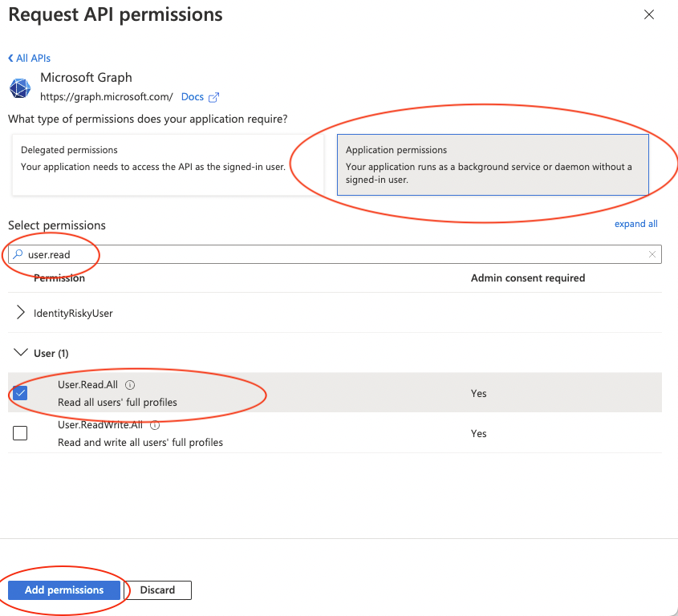Viewport: 678px width, 616px height.
Task: Click the search magnifier icon
Action: point(18,254)
